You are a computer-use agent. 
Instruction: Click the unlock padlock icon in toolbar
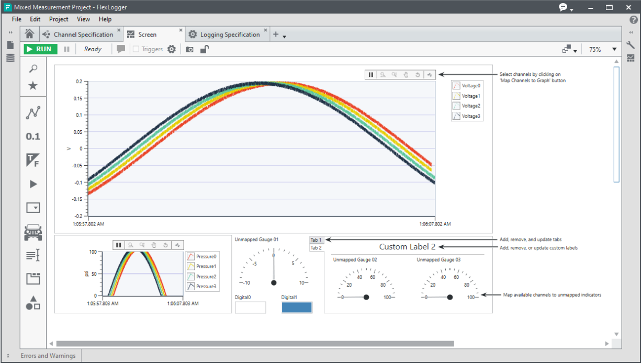pos(205,49)
